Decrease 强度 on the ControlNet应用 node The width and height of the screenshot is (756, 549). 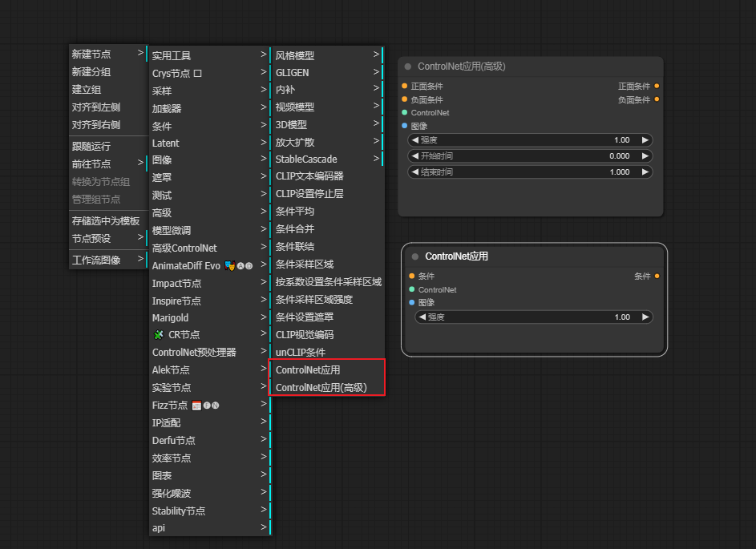[x=422, y=317]
